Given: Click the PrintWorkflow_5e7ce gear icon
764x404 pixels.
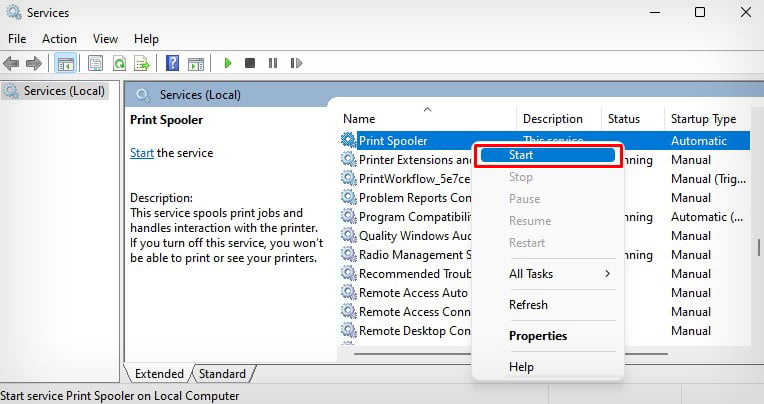Looking at the screenshot, I should (348, 178).
